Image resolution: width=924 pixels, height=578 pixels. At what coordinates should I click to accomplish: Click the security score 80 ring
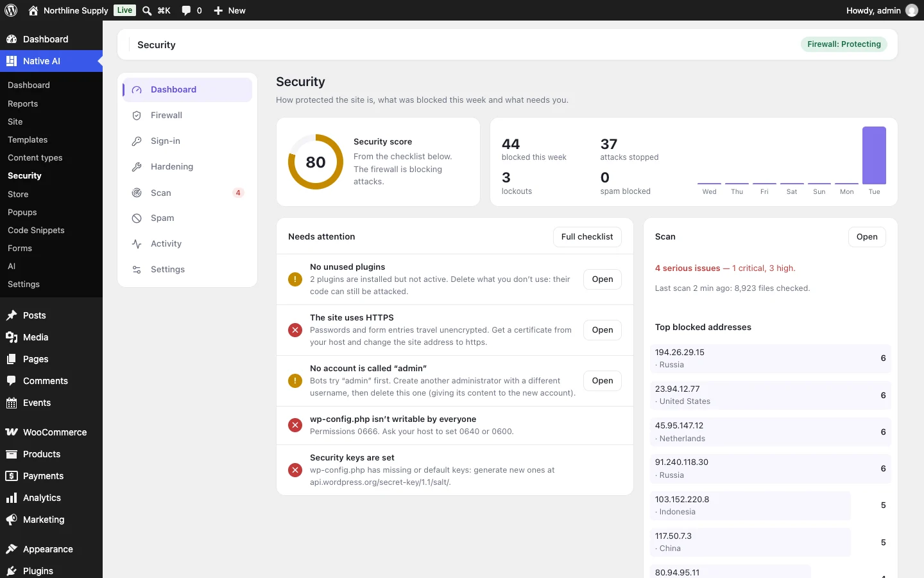coord(316,162)
